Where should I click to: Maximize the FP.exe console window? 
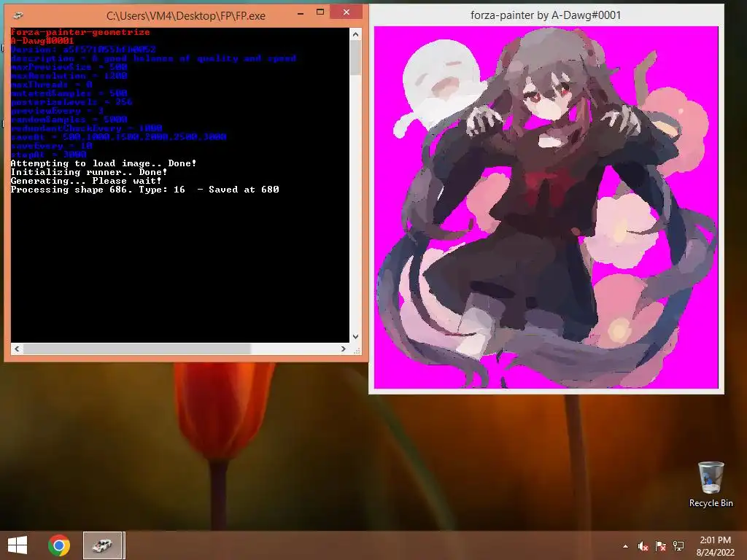pos(320,12)
